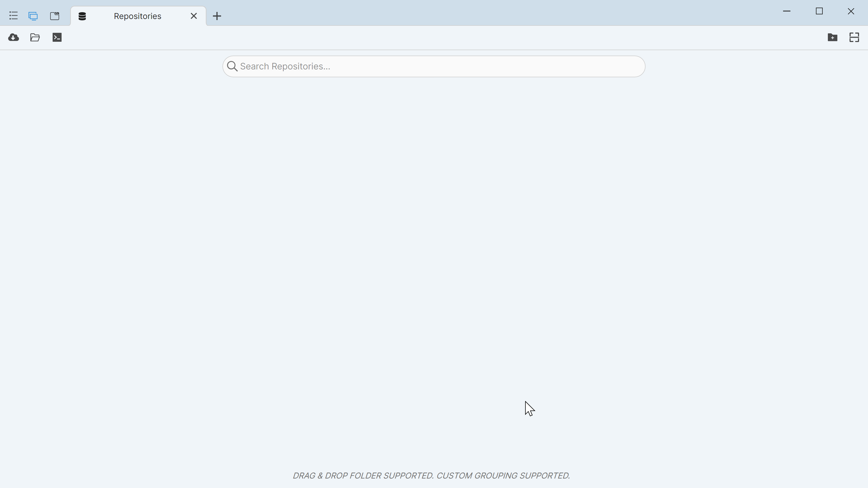Click the Clone Repository cloud-download icon

(14, 37)
